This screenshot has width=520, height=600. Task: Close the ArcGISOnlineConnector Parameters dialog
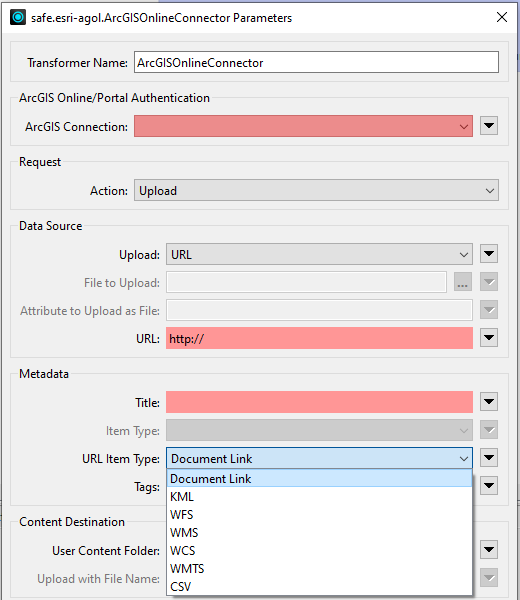coord(502,17)
